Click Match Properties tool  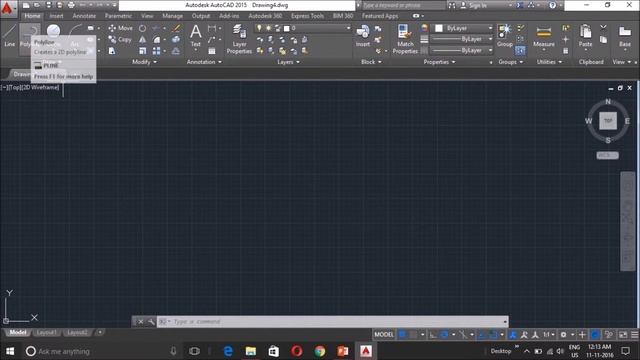pos(405,39)
